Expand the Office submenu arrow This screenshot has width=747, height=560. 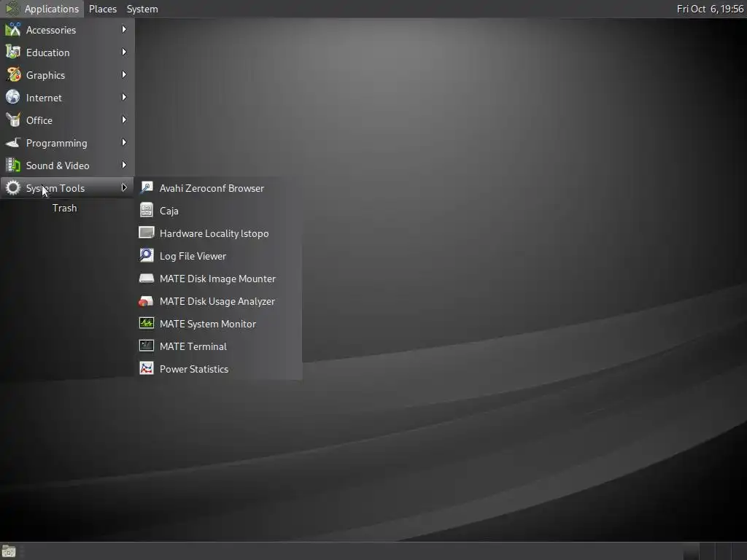[x=124, y=120]
